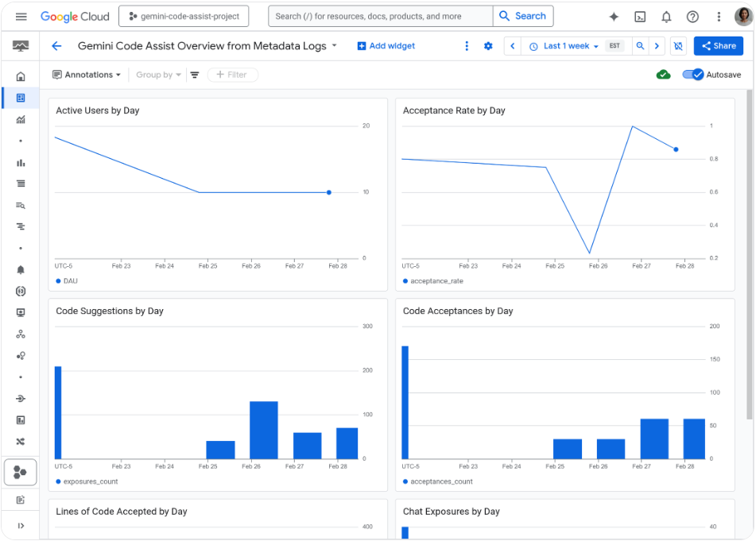Screen dimensions: 756x541
Task: Open the bar chart sidebar icon
Action: (21, 162)
